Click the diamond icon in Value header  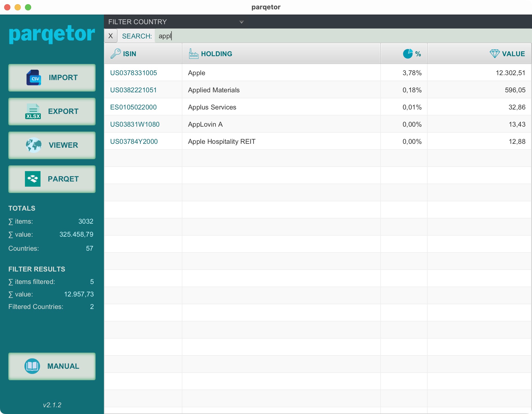click(x=495, y=54)
